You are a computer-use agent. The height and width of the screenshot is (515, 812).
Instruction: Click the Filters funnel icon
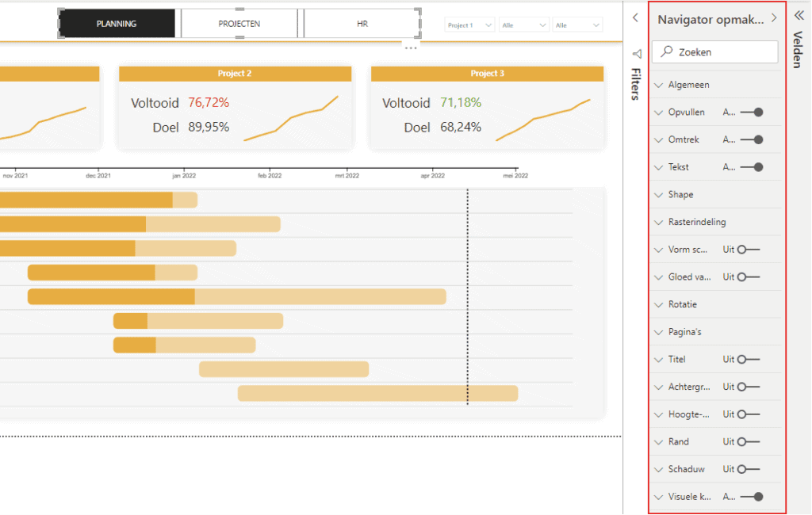click(x=637, y=54)
